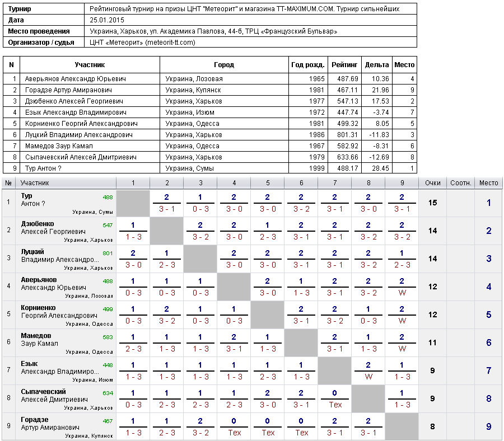Viewport: 504px width, 441px height.
Task: Click delta value 21.96
Action: [x=380, y=90]
